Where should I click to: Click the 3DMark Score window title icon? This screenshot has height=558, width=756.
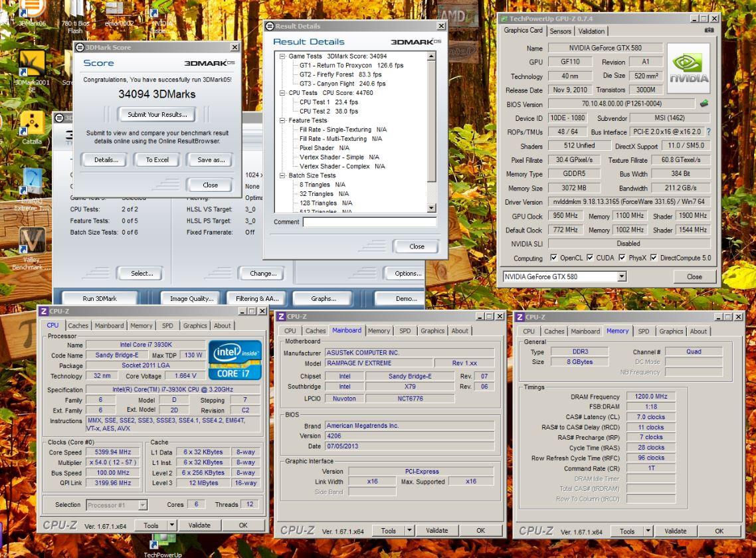click(x=80, y=47)
